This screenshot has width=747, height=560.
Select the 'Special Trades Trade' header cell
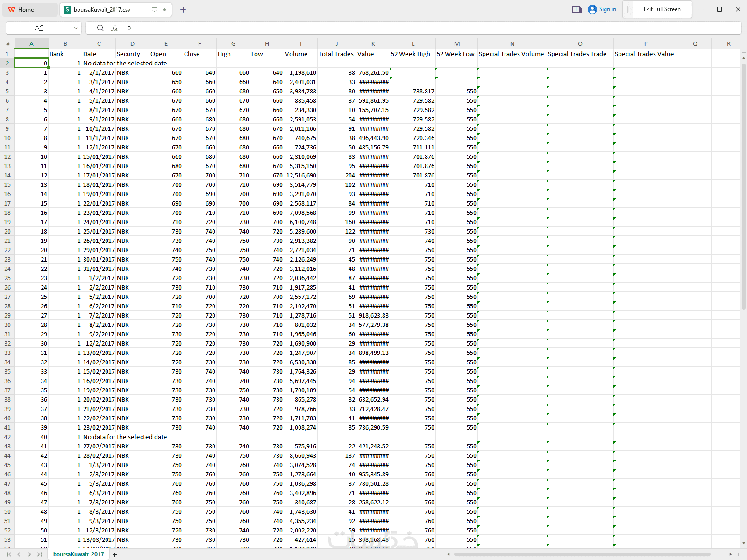tap(580, 54)
